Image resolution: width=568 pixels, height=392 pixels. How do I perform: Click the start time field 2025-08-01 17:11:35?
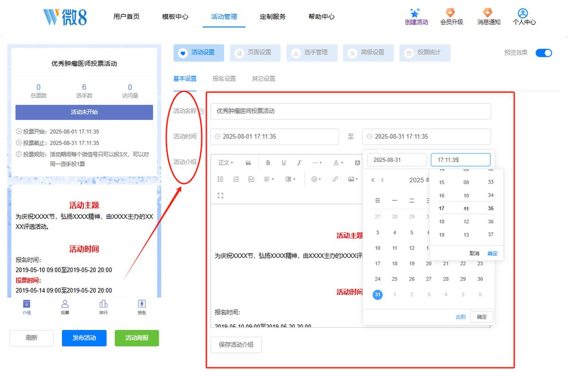[275, 136]
